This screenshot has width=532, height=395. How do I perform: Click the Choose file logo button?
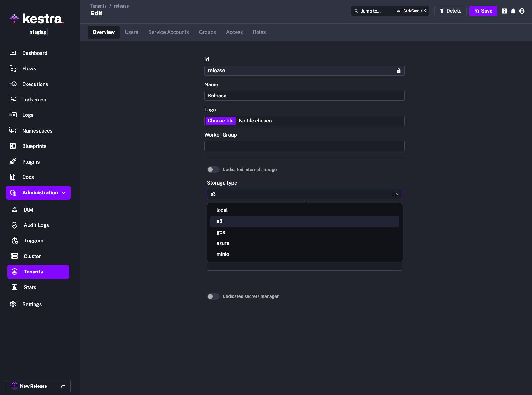[x=220, y=121]
